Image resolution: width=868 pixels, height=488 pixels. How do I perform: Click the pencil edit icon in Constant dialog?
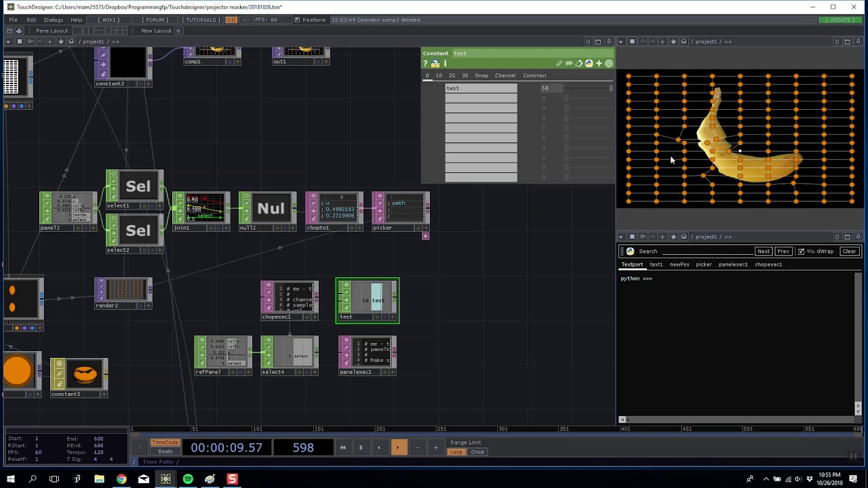pyautogui.click(x=559, y=63)
